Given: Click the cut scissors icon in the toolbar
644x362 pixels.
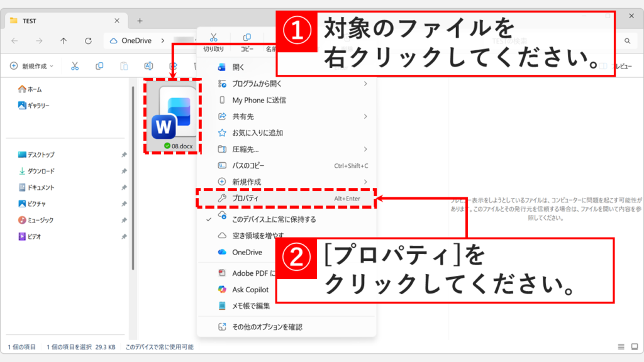Looking at the screenshot, I should click(x=75, y=66).
